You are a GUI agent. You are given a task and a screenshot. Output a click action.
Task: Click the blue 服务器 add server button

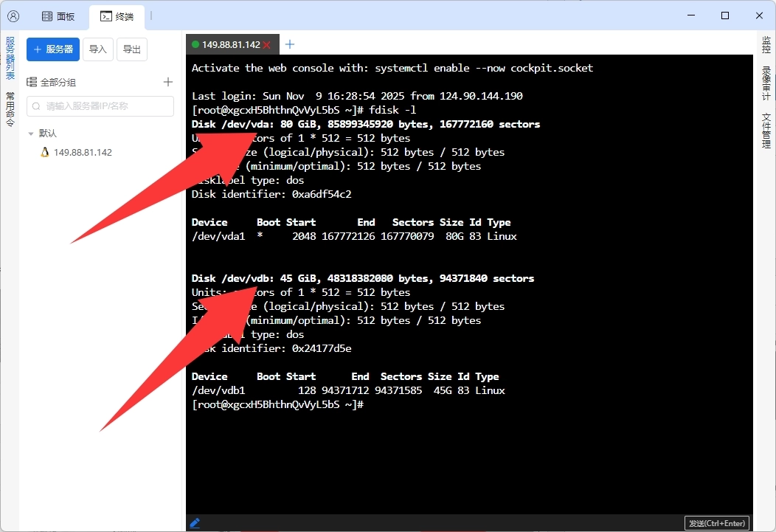tap(53, 49)
